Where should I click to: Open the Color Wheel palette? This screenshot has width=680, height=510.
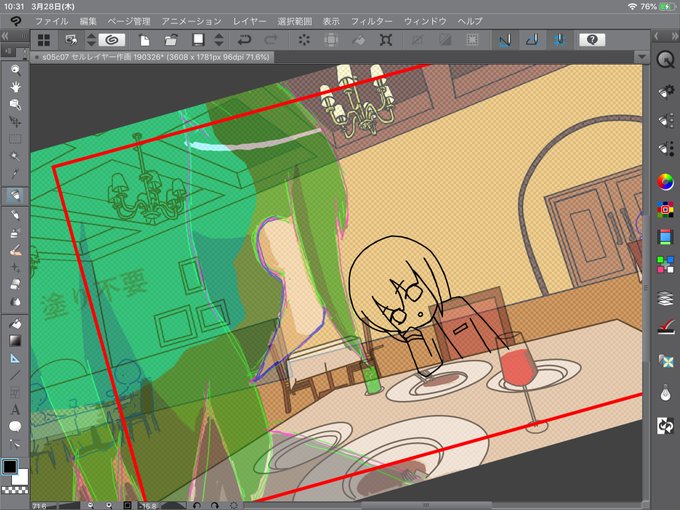coord(665,182)
